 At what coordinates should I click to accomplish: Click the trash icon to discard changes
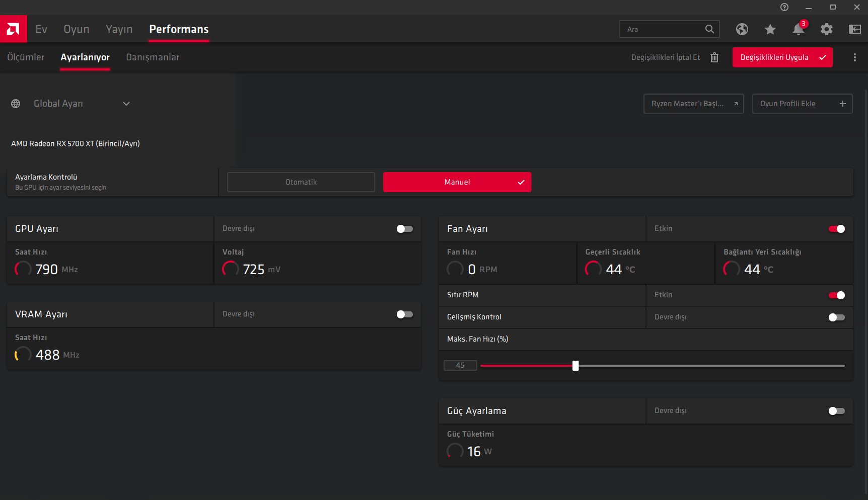click(714, 57)
